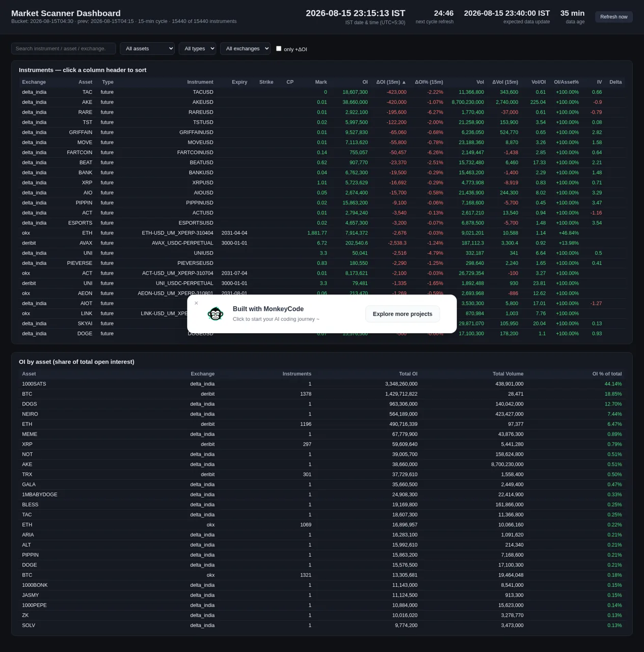The image size is (644, 652).
Task: Click the TACUSD instrument cell
Action: pos(203,92)
